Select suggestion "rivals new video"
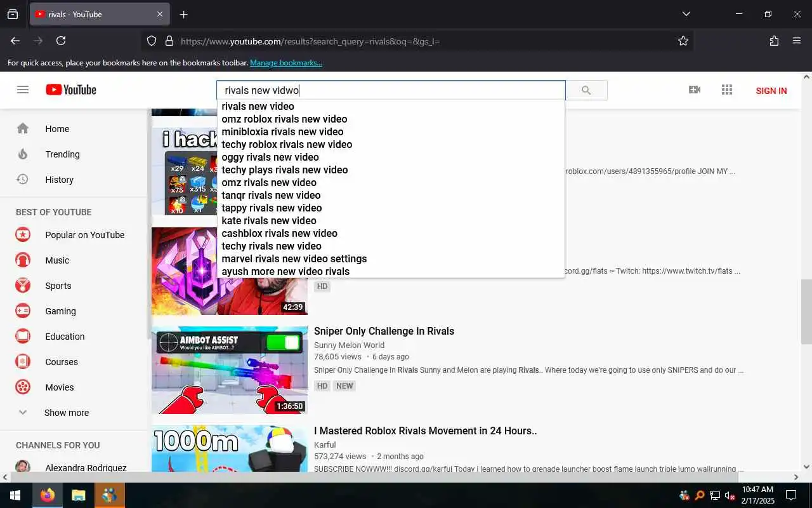812x508 pixels. click(391, 106)
